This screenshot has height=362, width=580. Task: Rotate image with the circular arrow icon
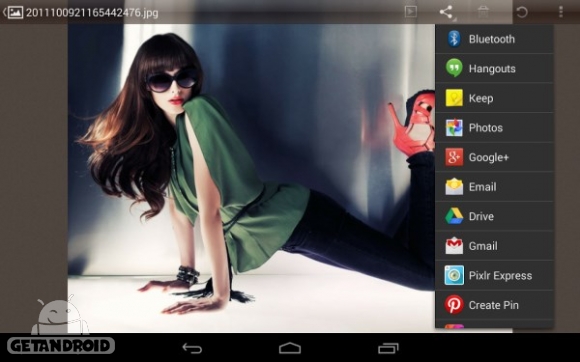coord(522,12)
